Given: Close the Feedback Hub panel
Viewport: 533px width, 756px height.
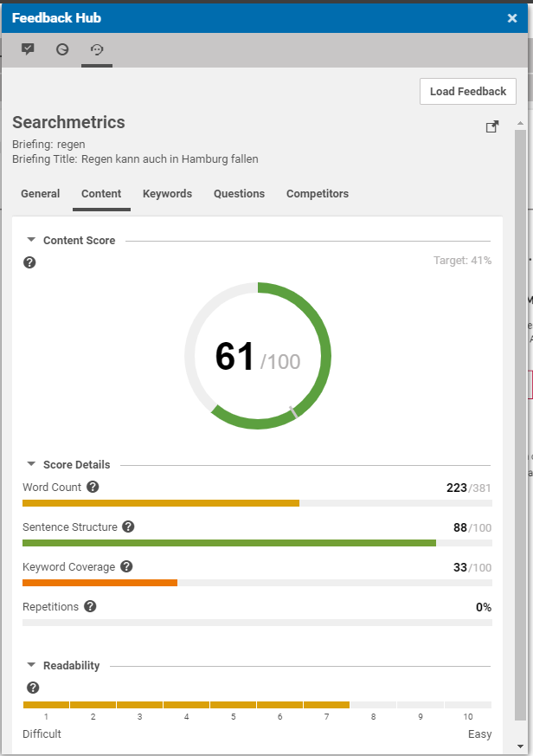Looking at the screenshot, I should coord(512,17).
